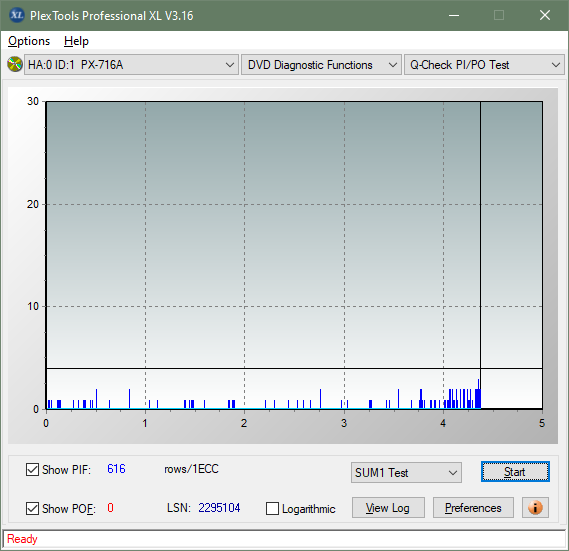Click the Ready status bar text
Screen dimensions: 569x551
22,539
